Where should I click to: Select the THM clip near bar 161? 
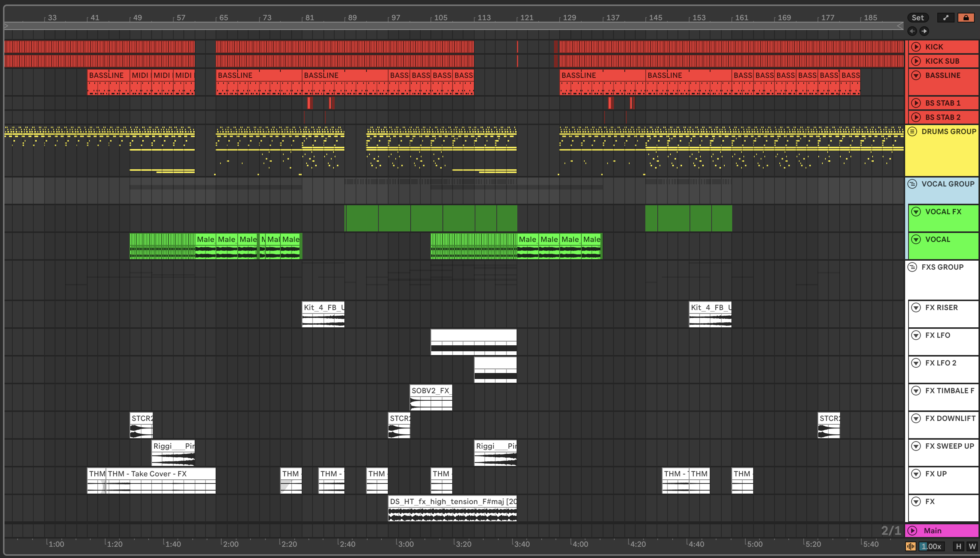coord(742,480)
